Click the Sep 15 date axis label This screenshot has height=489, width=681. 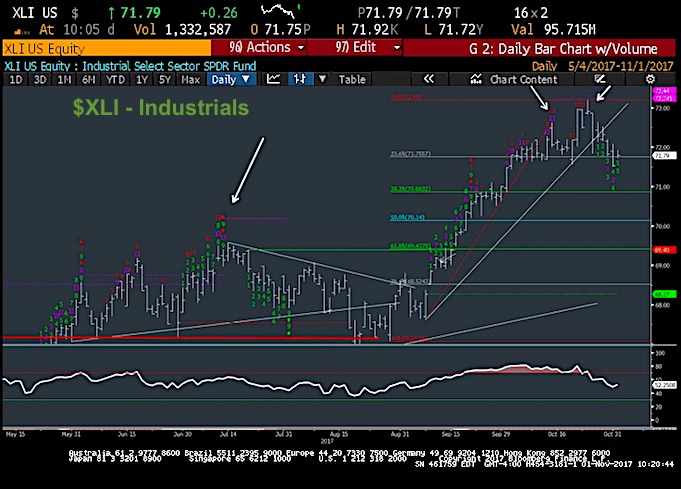pyautogui.click(x=450, y=434)
